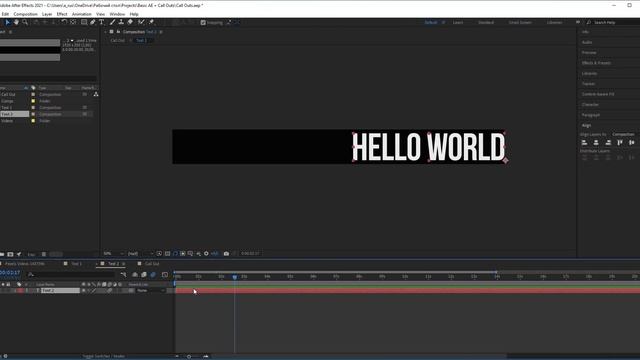The height and width of the screenshot is (360, 640).
Task: Expand the Info panel
Action: [585, 32]
